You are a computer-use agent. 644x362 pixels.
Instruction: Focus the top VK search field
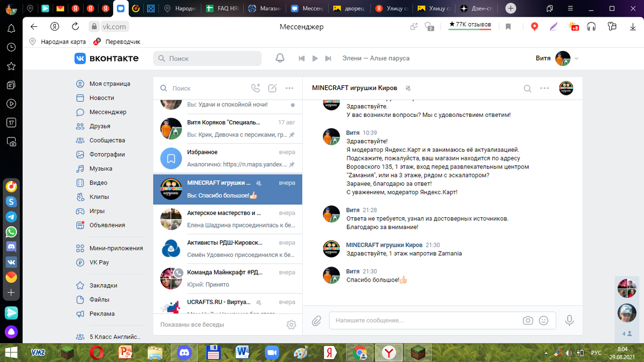coord(207,58)
